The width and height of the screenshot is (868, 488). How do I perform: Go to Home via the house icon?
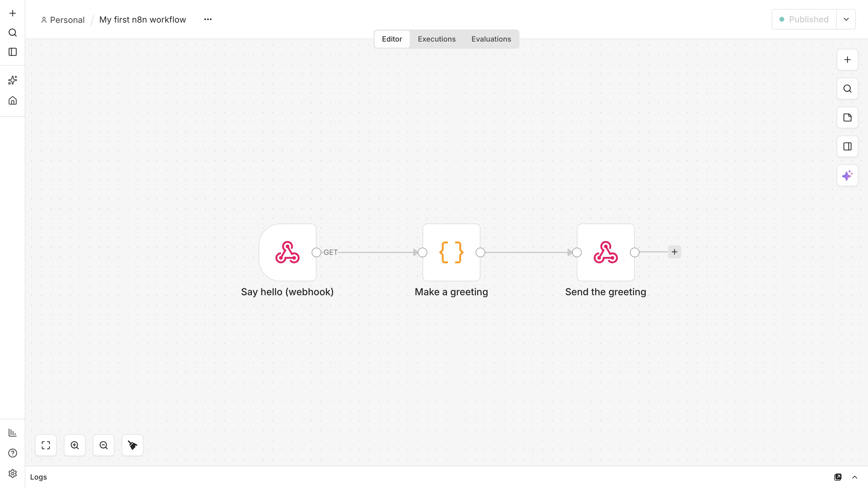[12, 100]
